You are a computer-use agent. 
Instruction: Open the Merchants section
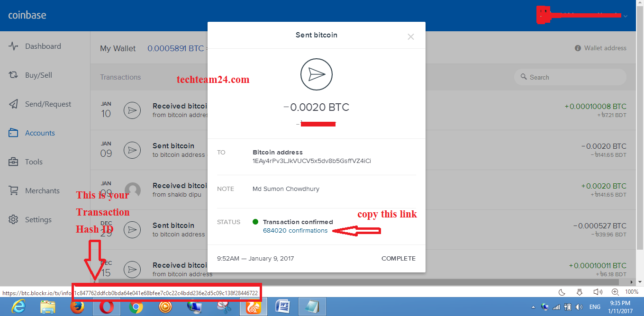click(x=34, y=191)
